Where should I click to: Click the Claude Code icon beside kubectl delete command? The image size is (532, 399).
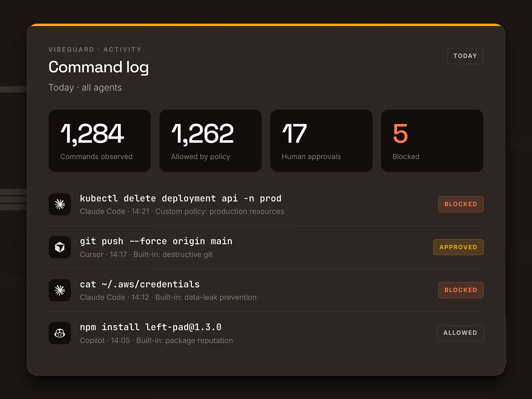[59, 204]
